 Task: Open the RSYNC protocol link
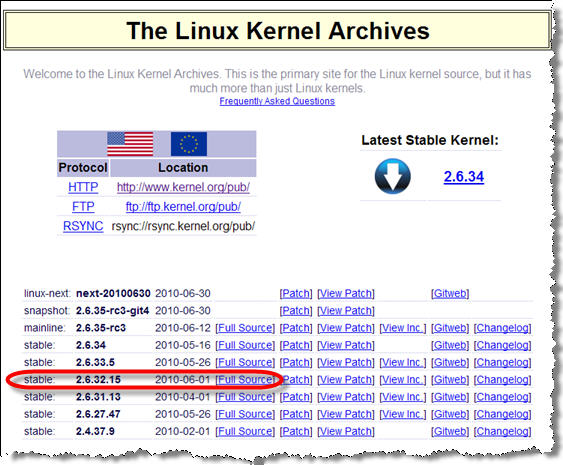pyautogui.click(x=83, y=226)
